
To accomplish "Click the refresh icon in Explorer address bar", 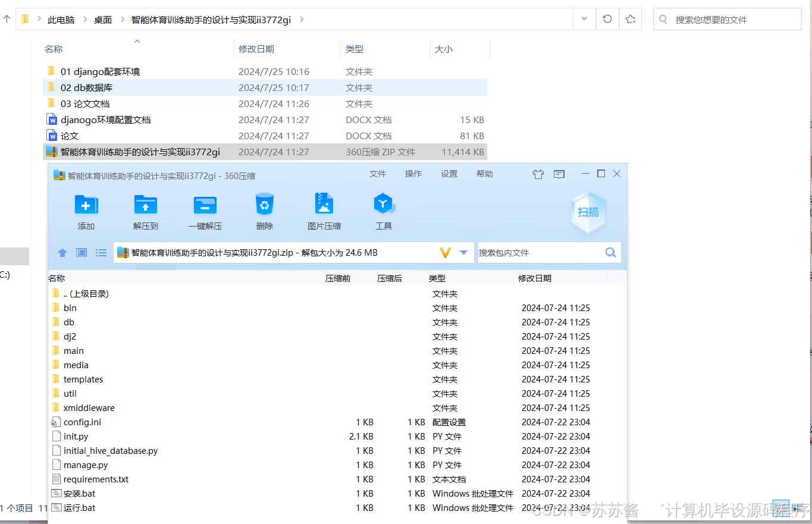I will 607,18.
